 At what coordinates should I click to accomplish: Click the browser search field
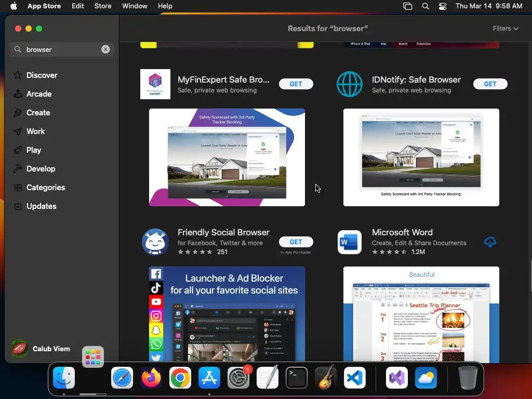pyautogui.click(x=61, y=49)
